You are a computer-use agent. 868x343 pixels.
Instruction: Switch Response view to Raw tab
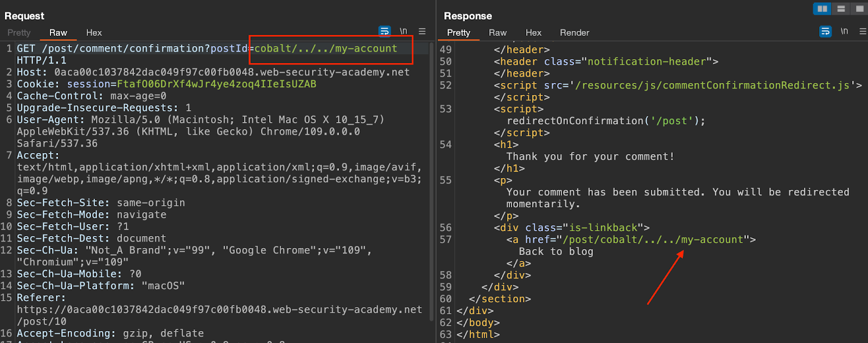click(497, 33)
